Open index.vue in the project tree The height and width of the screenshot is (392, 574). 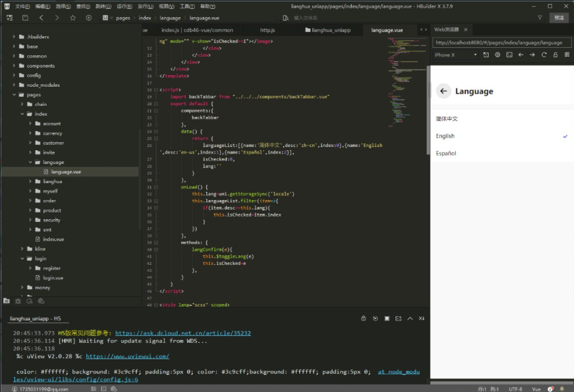pyautogui.click(x=53, y=239)
